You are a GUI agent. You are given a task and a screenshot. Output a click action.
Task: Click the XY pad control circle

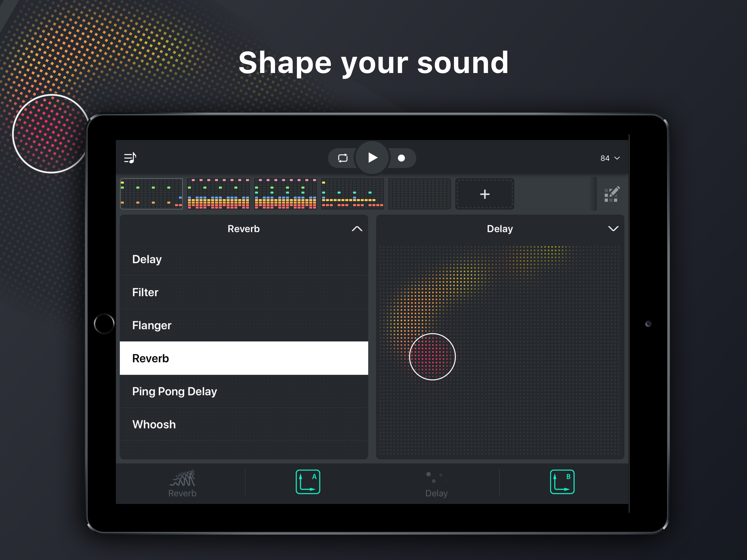pos(432,357)
